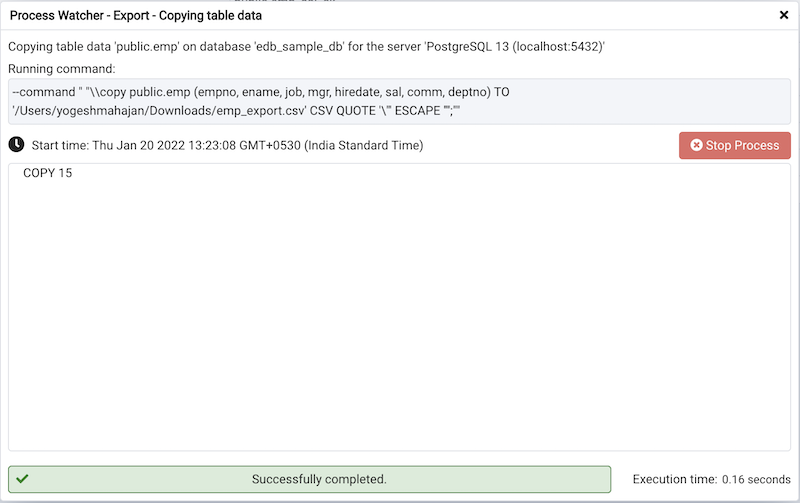The height and width of the screenshot is (503, 800).
Task: Click the clock icon beside Start time
Action: coord(16,145)
